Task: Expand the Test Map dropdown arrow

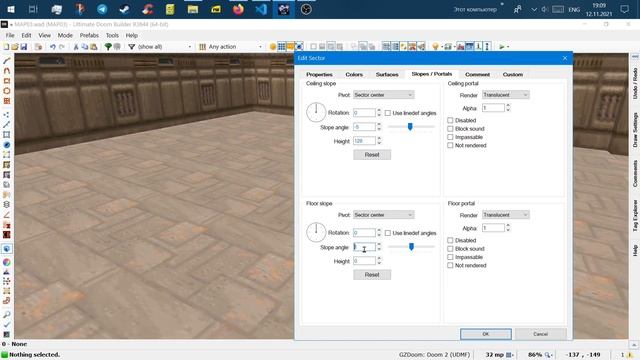Action: point(508,47)
